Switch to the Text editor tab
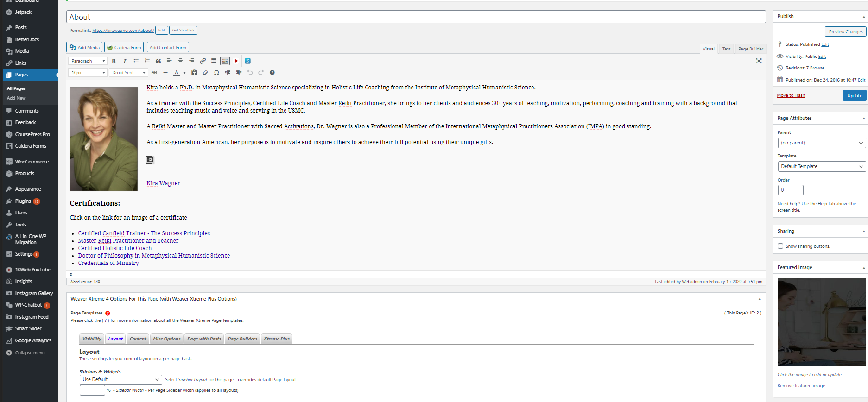868x402 pixels. 726,49
